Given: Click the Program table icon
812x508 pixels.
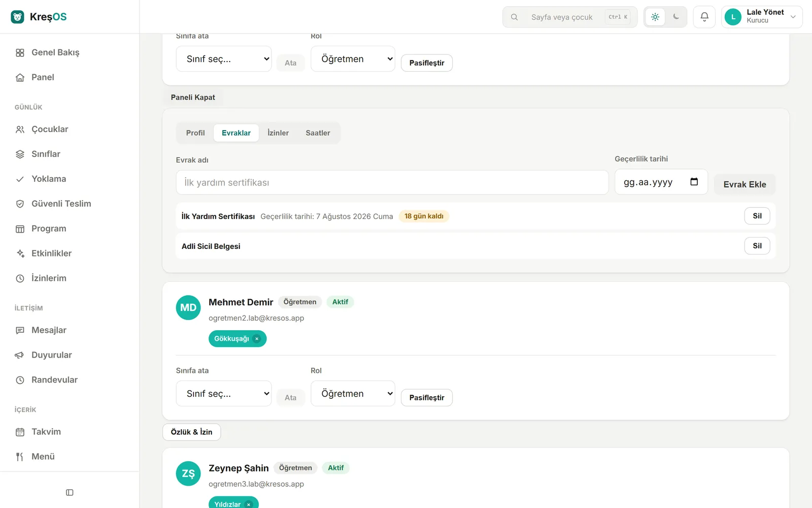Looking at the screenshot, I should coord(20,229).
